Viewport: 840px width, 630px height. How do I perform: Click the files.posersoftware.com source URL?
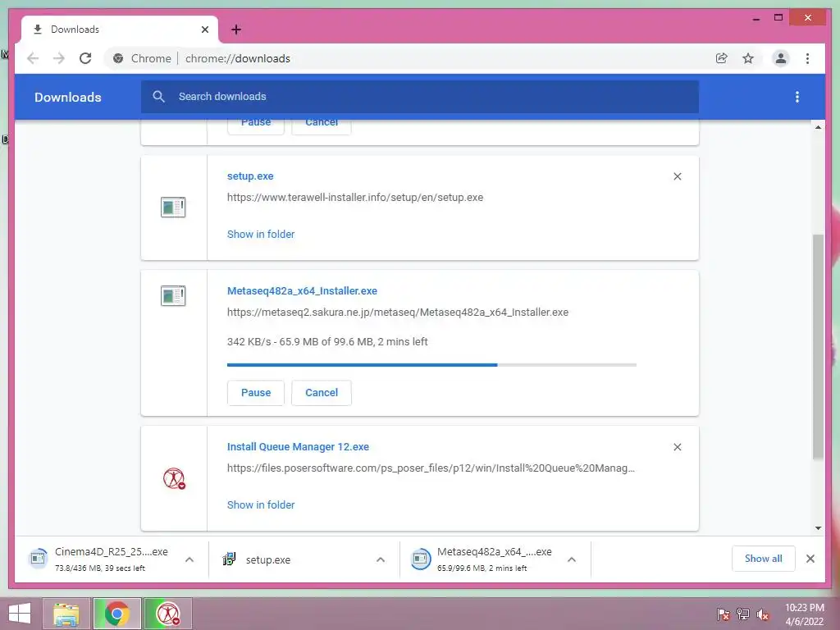pyautogui.click(x=431, y=468)
